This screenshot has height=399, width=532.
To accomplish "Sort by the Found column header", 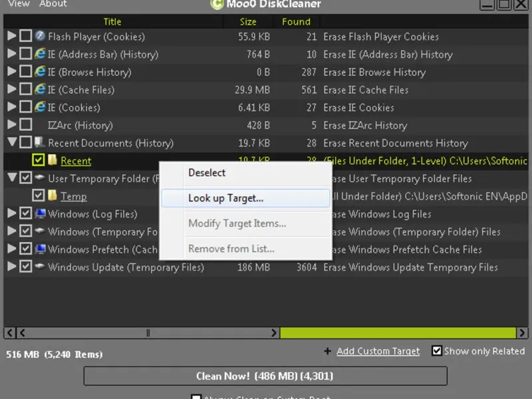I will tap(296, 22).
